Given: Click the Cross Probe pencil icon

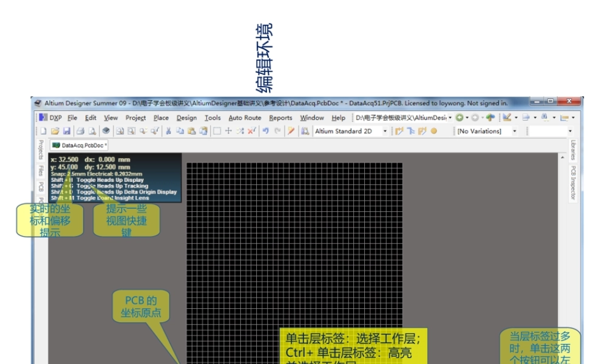Looking at the screenshot, I should coord(291,131).
